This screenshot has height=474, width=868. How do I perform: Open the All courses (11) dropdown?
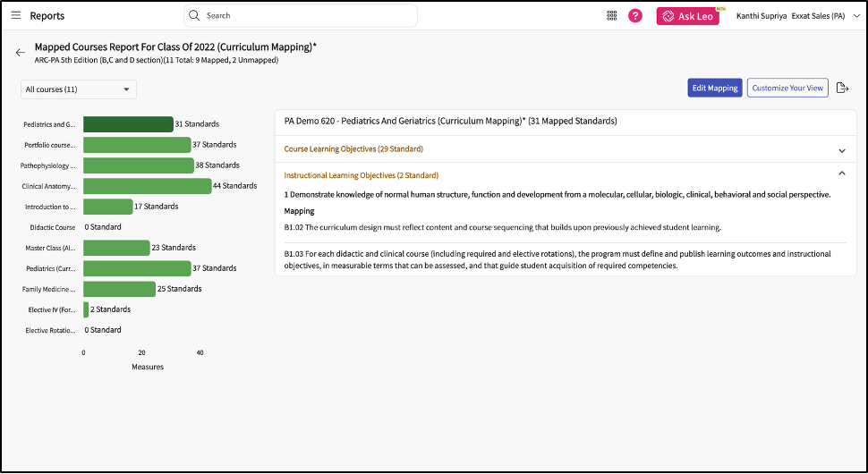[x=79, y=89]
